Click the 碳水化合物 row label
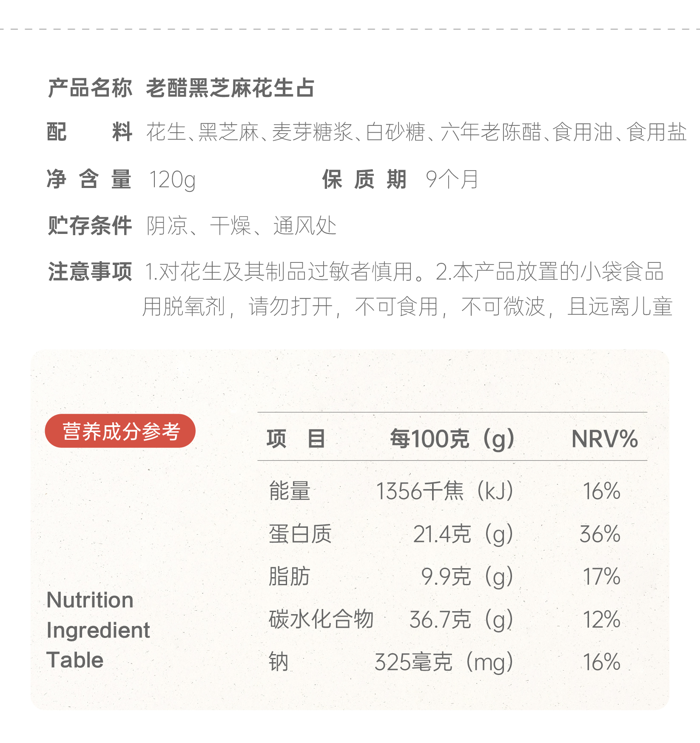700x743 pixels. [321, 619]
